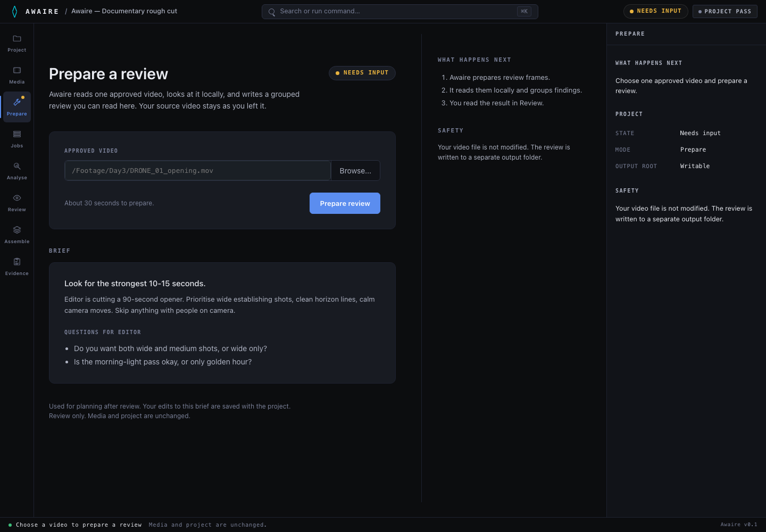766x532 pixels.
Task: Select the Prepare wrench icon
Action: (x=17, y=102)
